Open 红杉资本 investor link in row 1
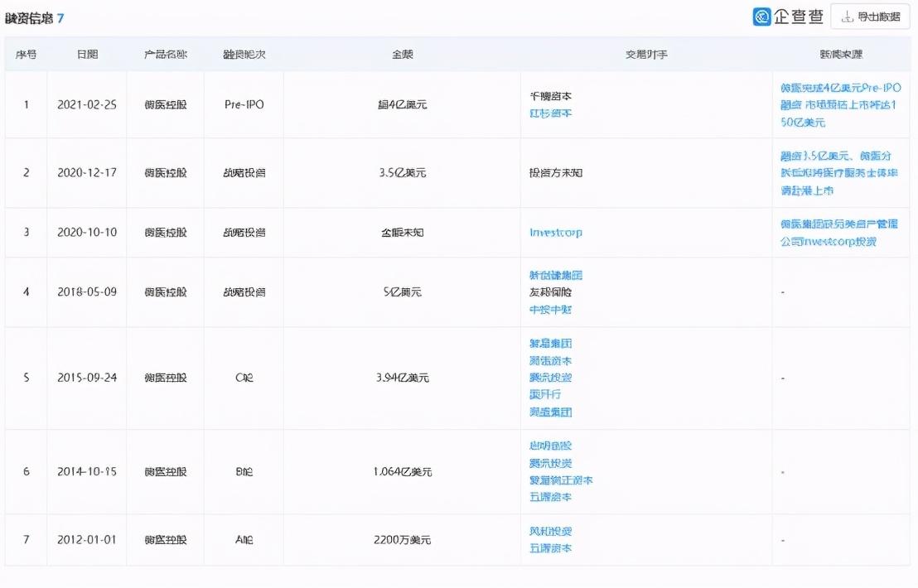This screenshot has width=918, height=588. tap(550, 113)
